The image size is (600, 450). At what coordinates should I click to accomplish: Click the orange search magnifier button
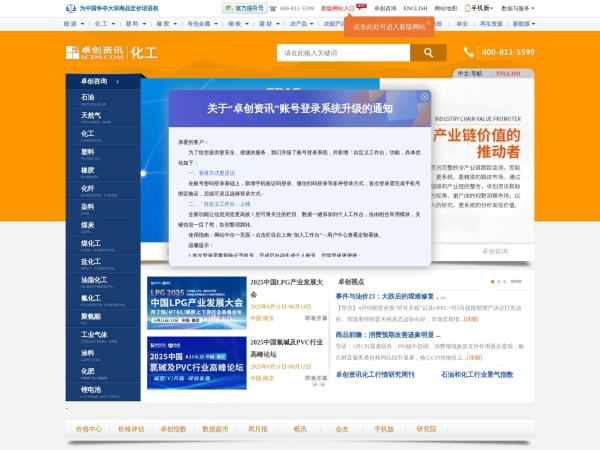point(428,53)
